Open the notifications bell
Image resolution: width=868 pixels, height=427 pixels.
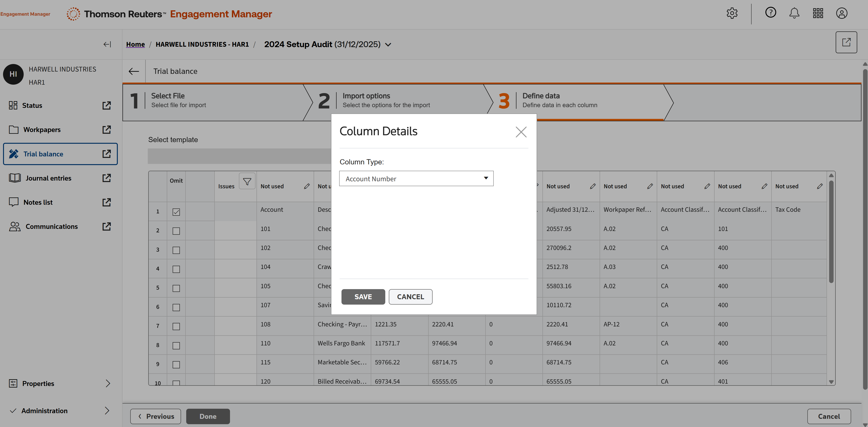[x=794, y=14]
